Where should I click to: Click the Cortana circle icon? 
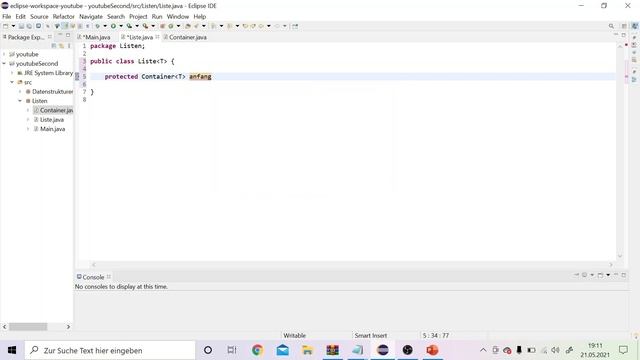[x=208, y=350]
